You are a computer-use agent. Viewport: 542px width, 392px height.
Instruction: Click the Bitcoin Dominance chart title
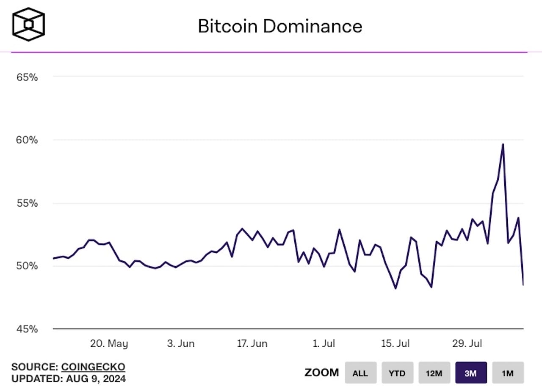tap(279, 26)
